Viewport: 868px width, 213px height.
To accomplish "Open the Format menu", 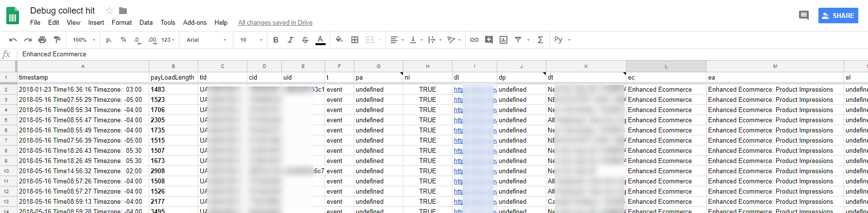I will click(x=122, y=22).
